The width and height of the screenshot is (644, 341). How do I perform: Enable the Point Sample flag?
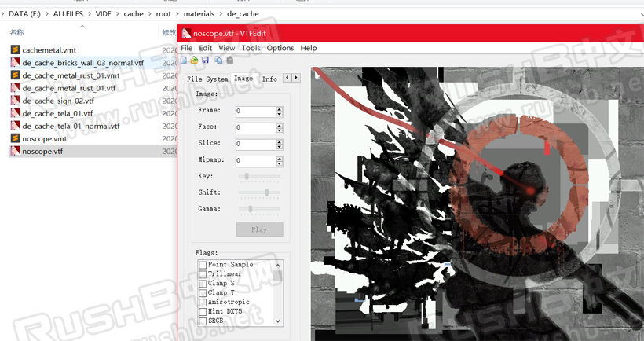203,265
